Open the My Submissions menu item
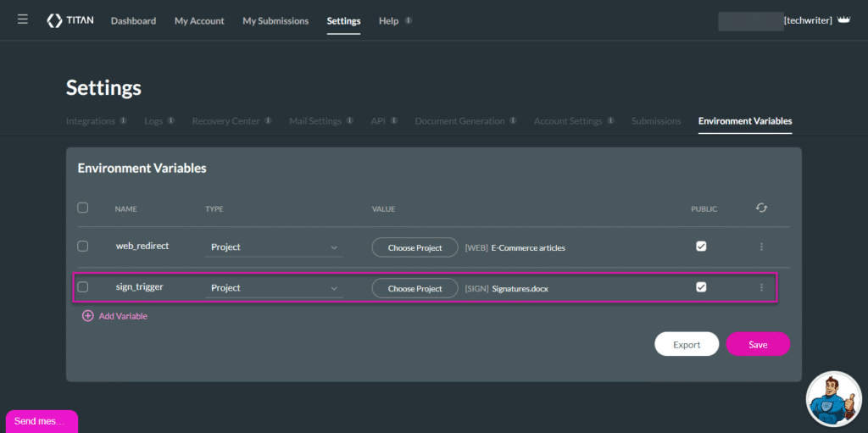This screenshot has height=433, width=868. click(x=275, y=20)
